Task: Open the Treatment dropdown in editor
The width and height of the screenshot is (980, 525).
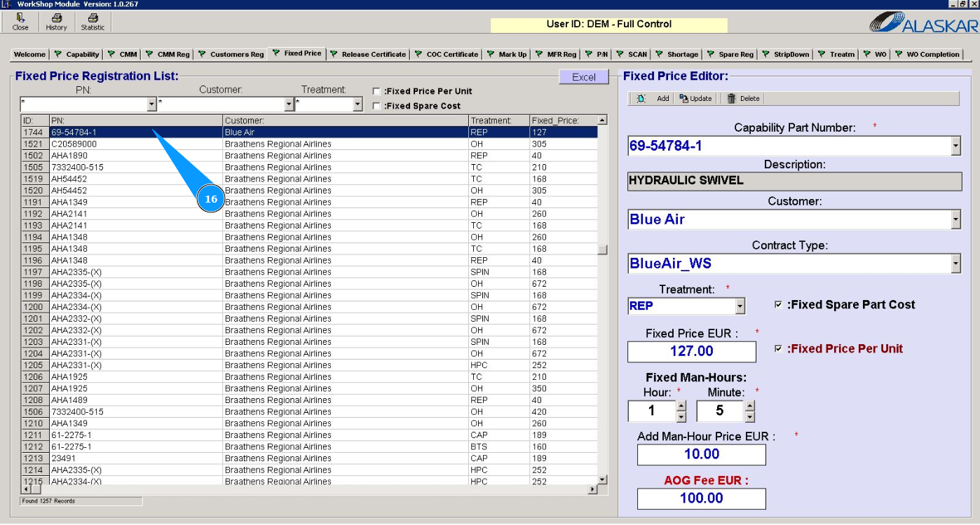Action: [740, 306]
